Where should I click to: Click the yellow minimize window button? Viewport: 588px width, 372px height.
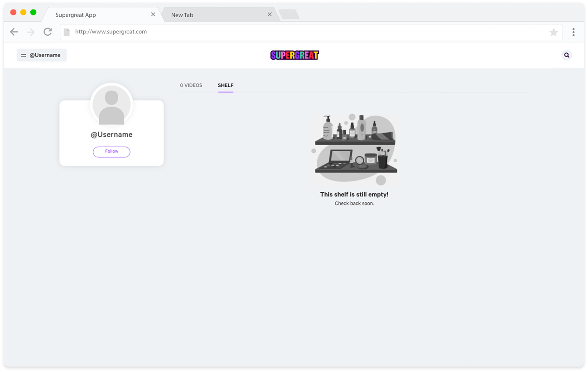23,12
